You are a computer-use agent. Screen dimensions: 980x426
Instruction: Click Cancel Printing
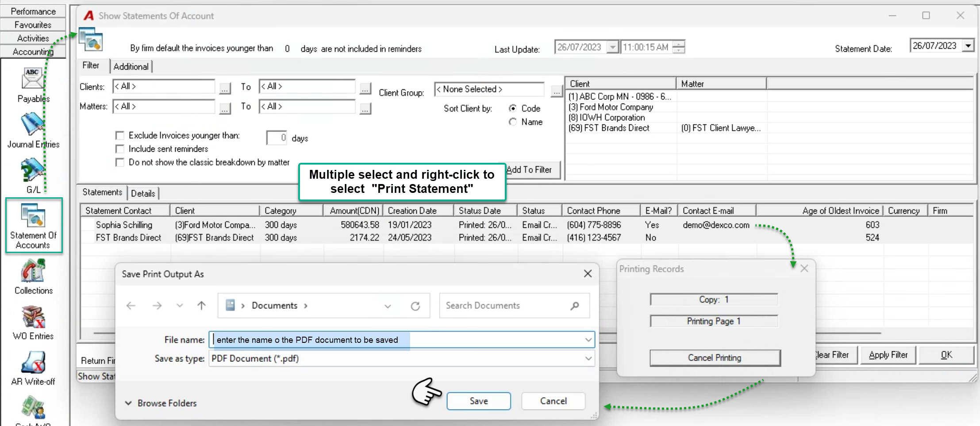coord(715,357)
